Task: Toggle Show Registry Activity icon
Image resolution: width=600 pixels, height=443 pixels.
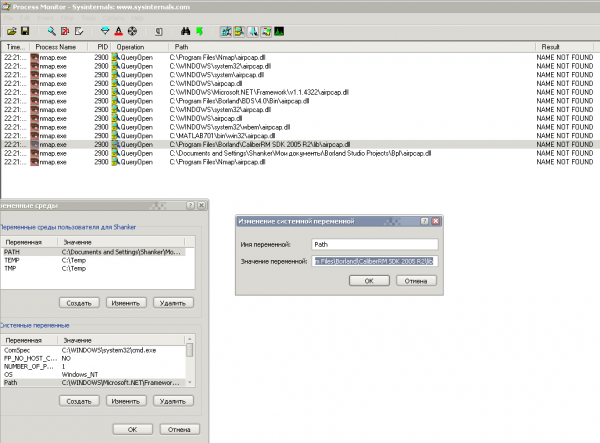Action: pyautogui.click(x=226, y=31)
